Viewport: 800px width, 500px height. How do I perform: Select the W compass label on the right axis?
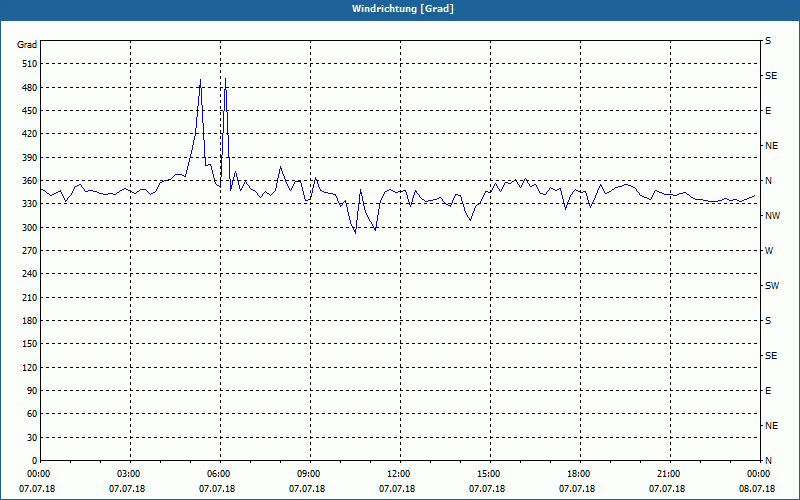[769, 251]
